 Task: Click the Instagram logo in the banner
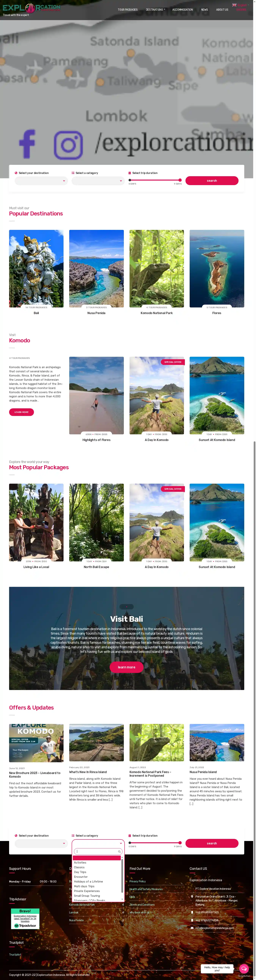[x=68, y=145]
